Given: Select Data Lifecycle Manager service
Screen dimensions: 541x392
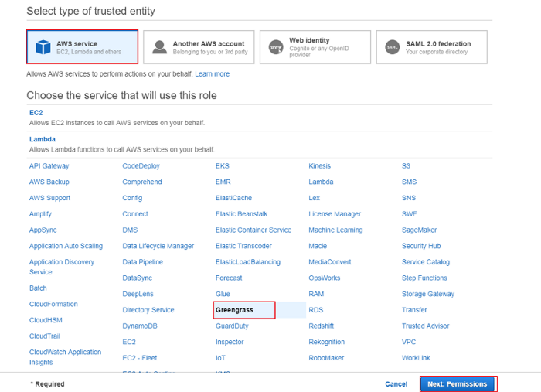Looking at the screenshot, I should (158, 246).
